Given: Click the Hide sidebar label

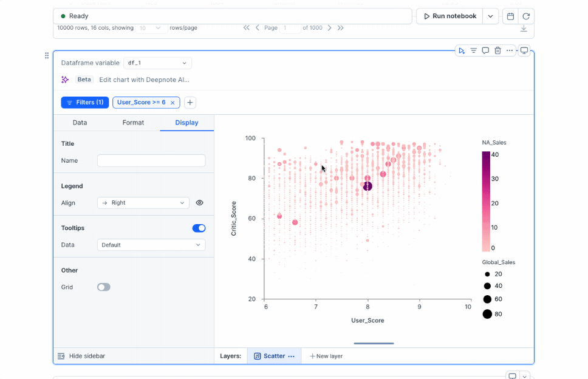Looking at the screenshot, I should point(87,356).
